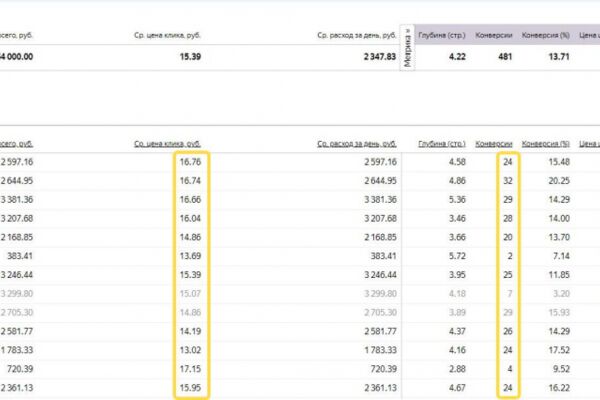Click conversions cell 32

pyautogui.click(x=508, y=181)
